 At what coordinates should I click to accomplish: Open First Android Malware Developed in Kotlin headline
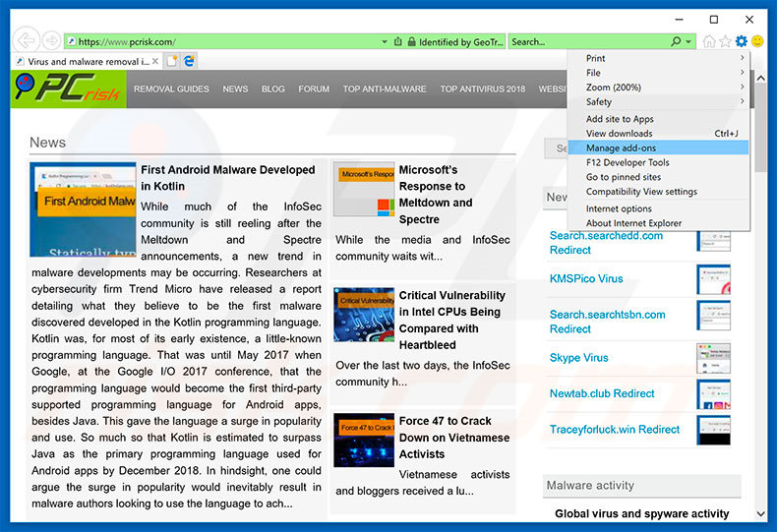(x=228, y=178)
